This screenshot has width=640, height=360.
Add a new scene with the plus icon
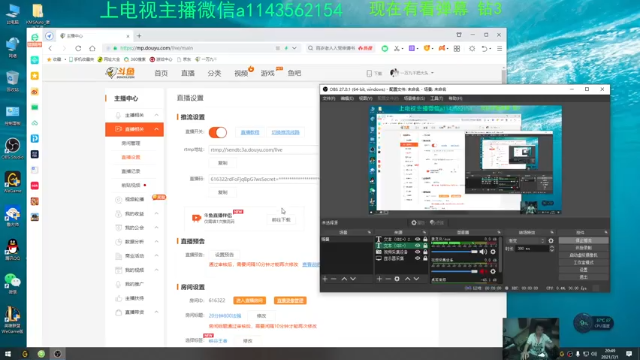(x=325, y=279)
